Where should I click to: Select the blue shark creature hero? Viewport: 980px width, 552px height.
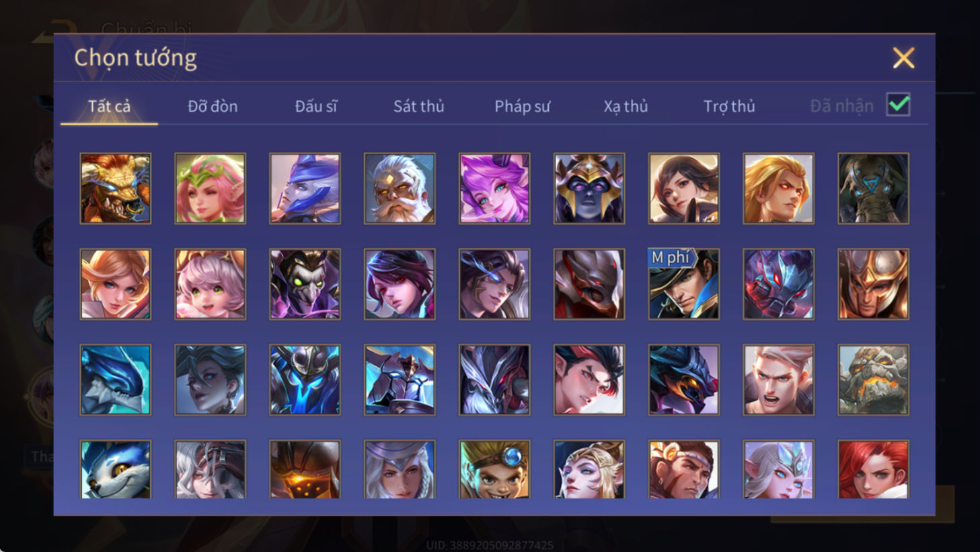click(x=116, y=380)
